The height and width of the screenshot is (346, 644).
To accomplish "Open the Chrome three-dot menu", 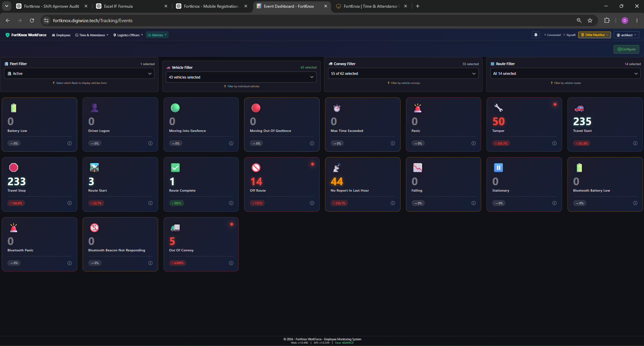I will point(637,20).
